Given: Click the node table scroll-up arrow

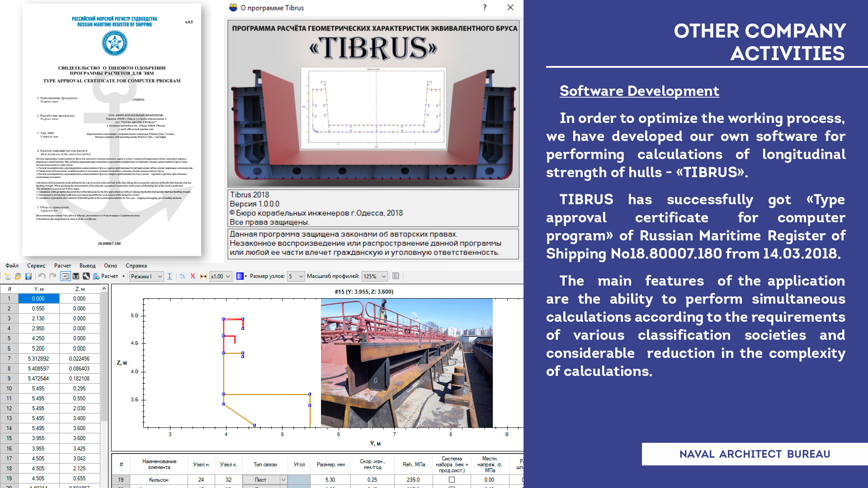Looking at the screenshot, I should coord(104,288).
